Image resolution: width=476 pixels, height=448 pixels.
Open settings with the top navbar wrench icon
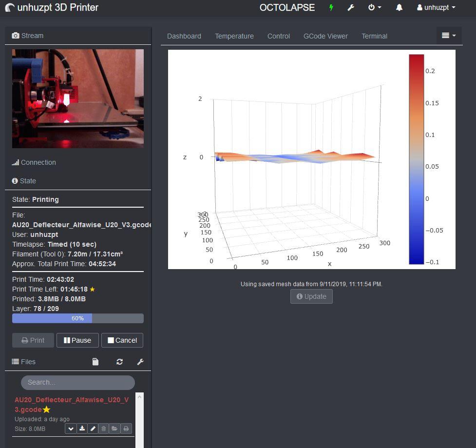pos(351,8)
